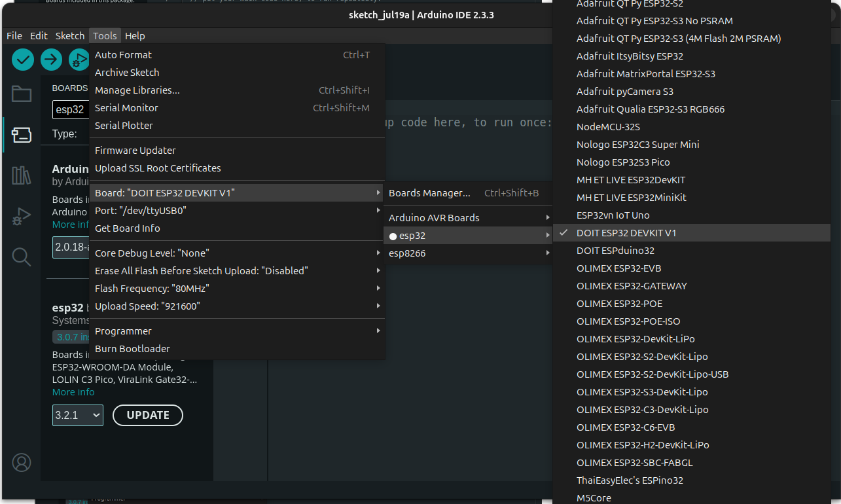
Task: Choose Adafruit Qualia ESP32-S3 RGB666 board
Action: coord(691,109)
